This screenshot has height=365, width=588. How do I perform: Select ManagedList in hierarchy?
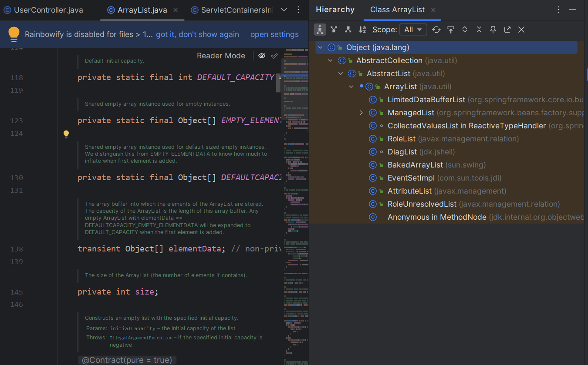point(446,113)
